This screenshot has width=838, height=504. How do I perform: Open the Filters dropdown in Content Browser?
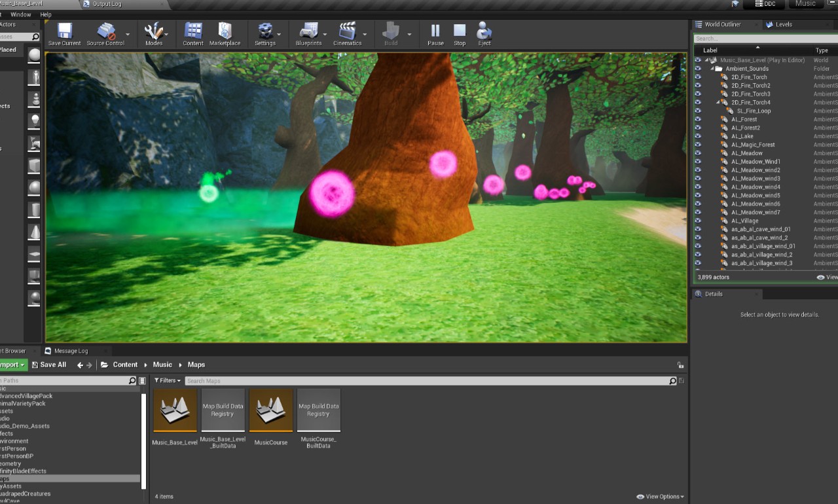click(168, 381)
